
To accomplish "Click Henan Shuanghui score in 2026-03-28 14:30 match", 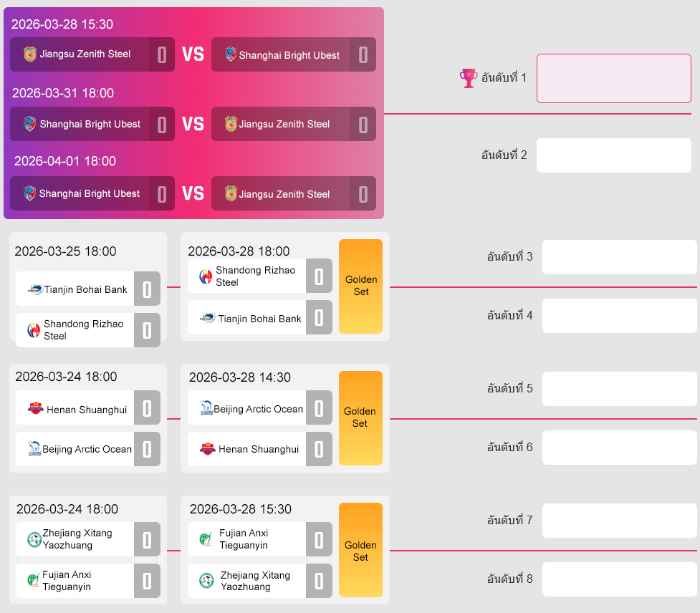I will click(x=319, y=450).
